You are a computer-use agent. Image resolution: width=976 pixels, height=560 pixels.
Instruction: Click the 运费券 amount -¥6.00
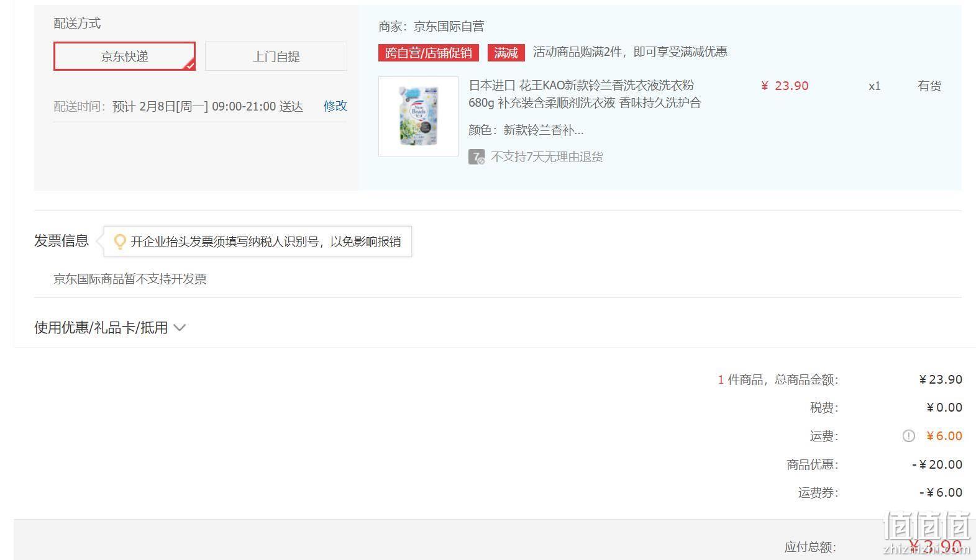(x=941, y=492)
